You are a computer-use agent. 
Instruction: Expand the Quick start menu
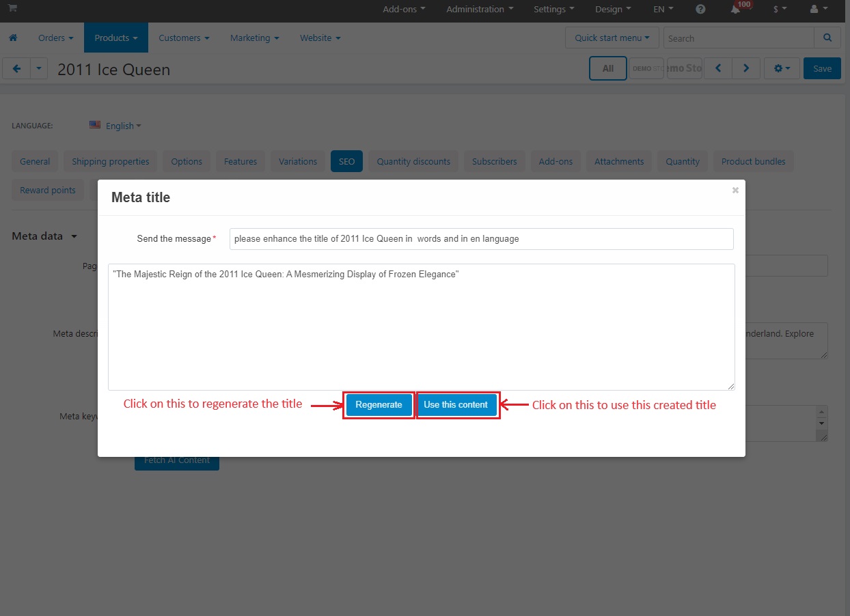point(612,38)
